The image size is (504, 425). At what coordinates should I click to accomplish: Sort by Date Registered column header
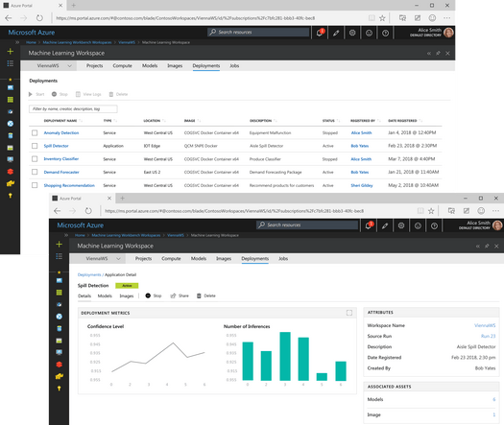point(405,121)
